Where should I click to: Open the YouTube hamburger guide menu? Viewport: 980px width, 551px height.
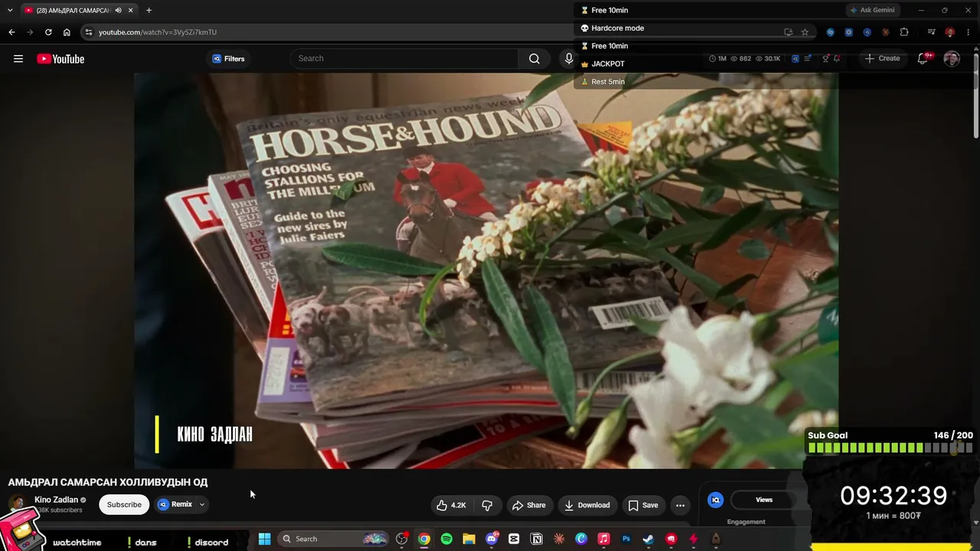(18, 59)
